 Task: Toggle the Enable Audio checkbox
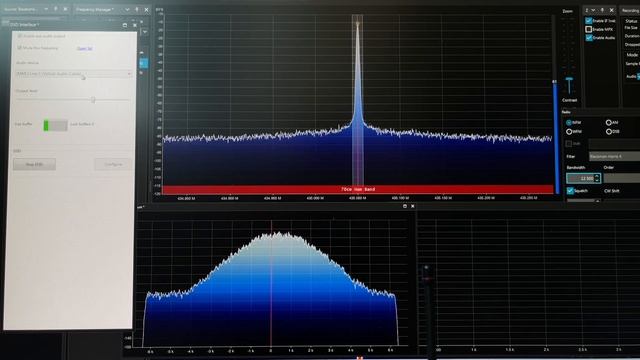click(x=589, y=38)
